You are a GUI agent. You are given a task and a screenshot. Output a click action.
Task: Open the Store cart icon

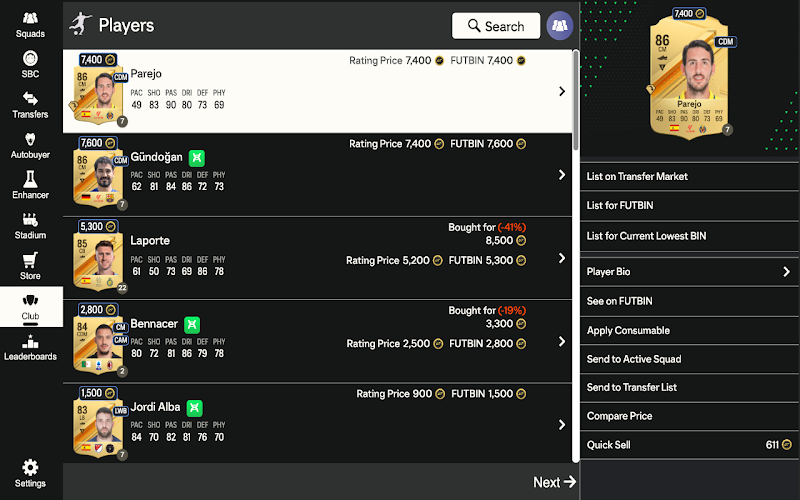coord(30,260)
